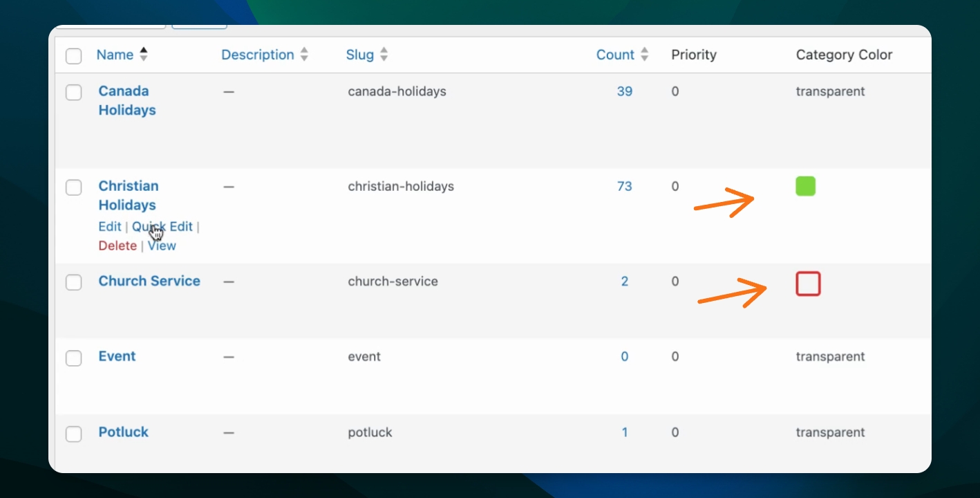Open the 2 count for Church Service
Image resolution: width=980 pixels, height=498 pixels.
point(625,281)
